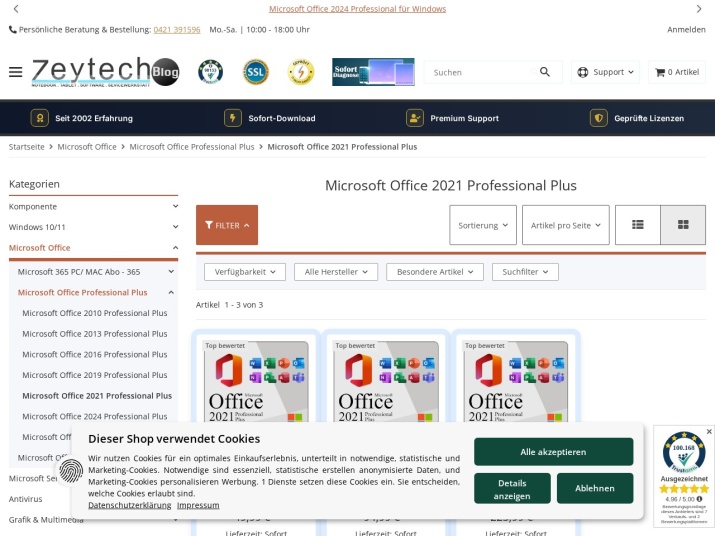
Task: Open Microsoft Office 2024 Professional promo link
Action: point(358,9)
